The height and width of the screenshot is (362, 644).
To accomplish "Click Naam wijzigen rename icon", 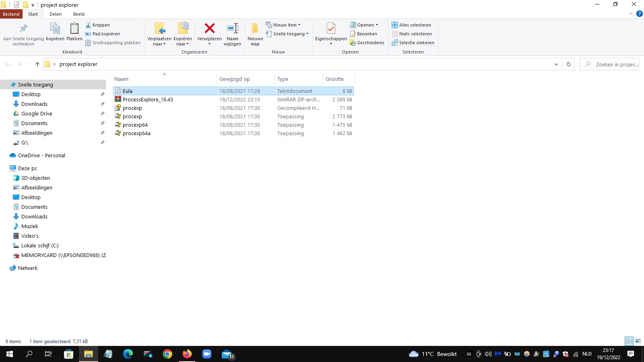I will 233,28.
